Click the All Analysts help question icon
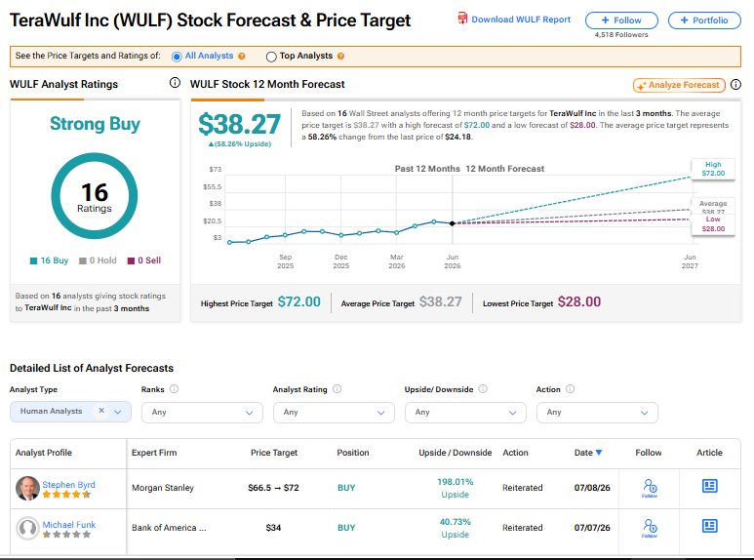 [241, 57]
